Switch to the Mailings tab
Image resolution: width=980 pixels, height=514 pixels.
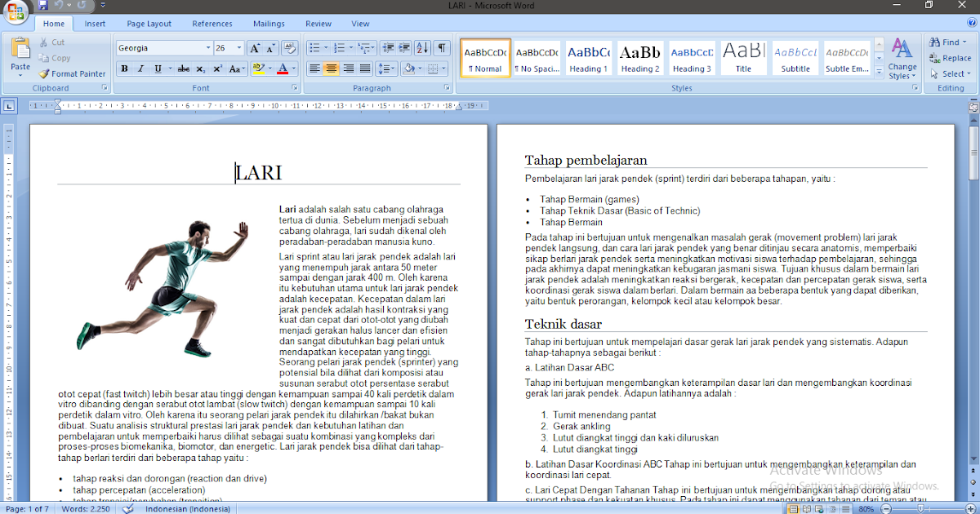click(x=269, y=24)
